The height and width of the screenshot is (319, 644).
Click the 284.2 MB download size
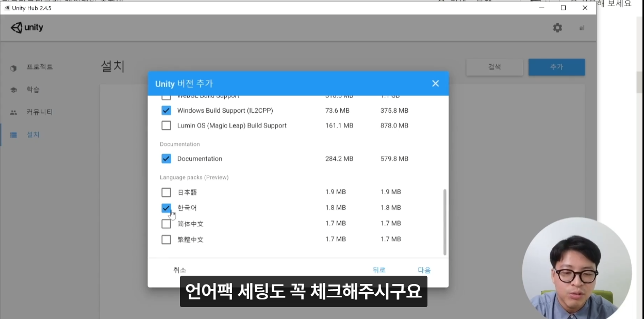[x=339, y=159]
